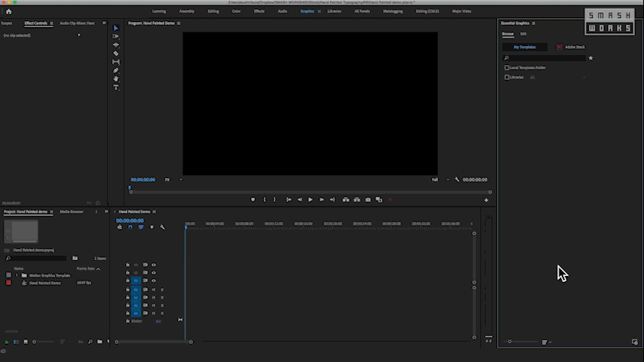Screen dimensions: 644x362
Task: Adjust the Essential Graphics thumbnail size slider
Action: click(x=510, y=342)
